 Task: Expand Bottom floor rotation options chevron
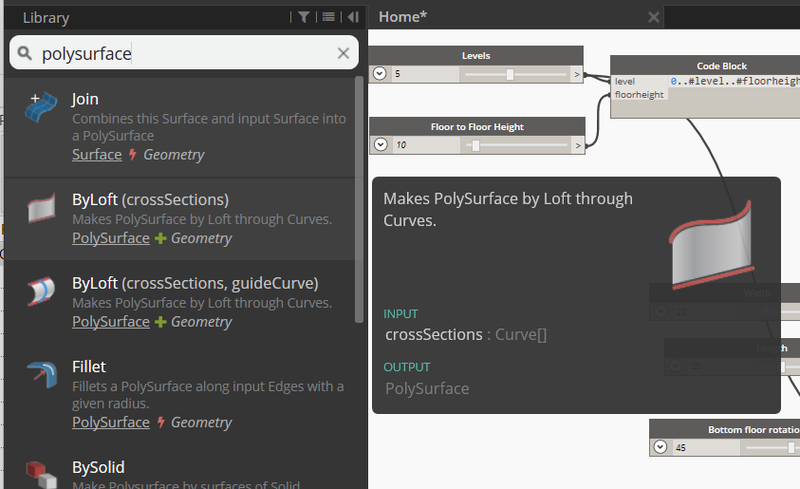(660, 447)
